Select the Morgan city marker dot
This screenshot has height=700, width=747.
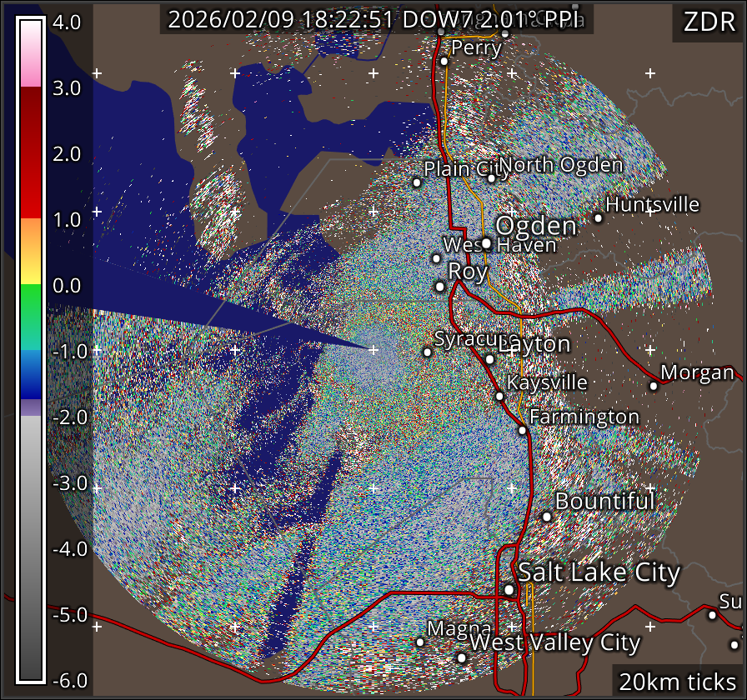pos(654,385)
